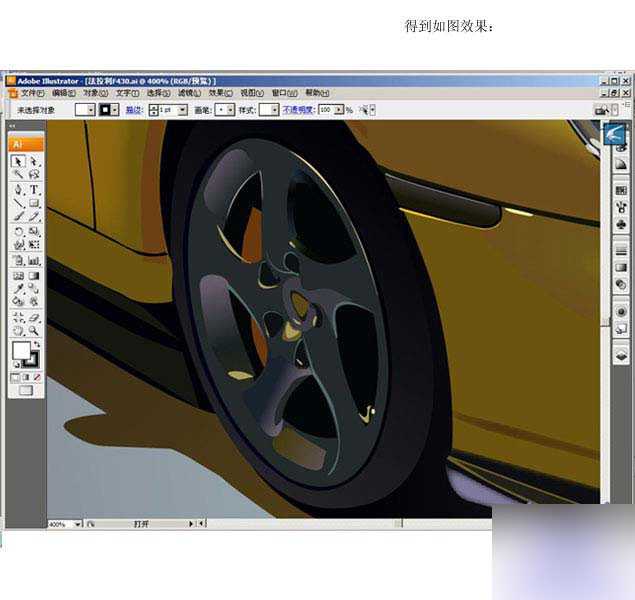
Task: Click the Fill color swatch in toolbox
Action: [21, 351]
